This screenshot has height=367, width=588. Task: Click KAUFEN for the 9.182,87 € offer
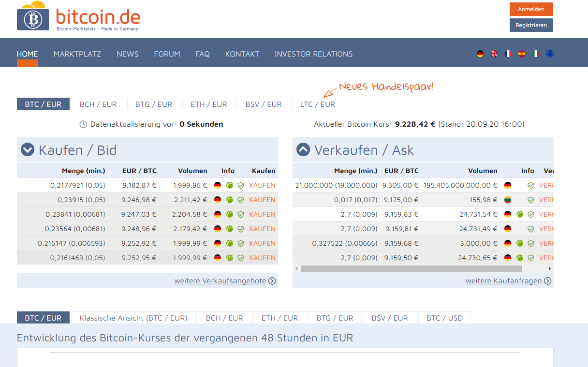coord(262,185)
